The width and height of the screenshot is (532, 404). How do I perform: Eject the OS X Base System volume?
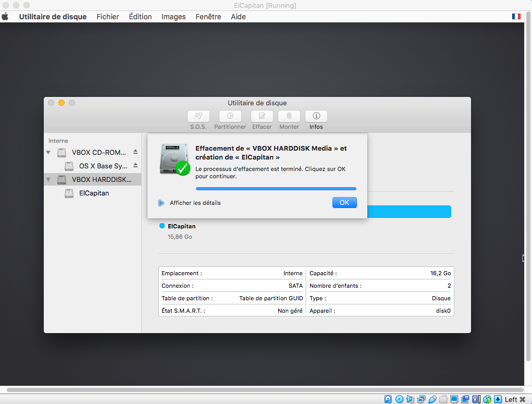135,165
